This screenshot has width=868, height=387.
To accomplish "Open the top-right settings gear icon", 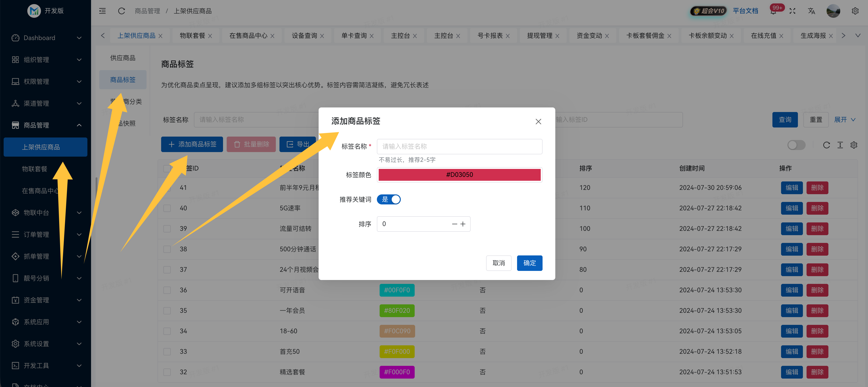I will (855, 11).
